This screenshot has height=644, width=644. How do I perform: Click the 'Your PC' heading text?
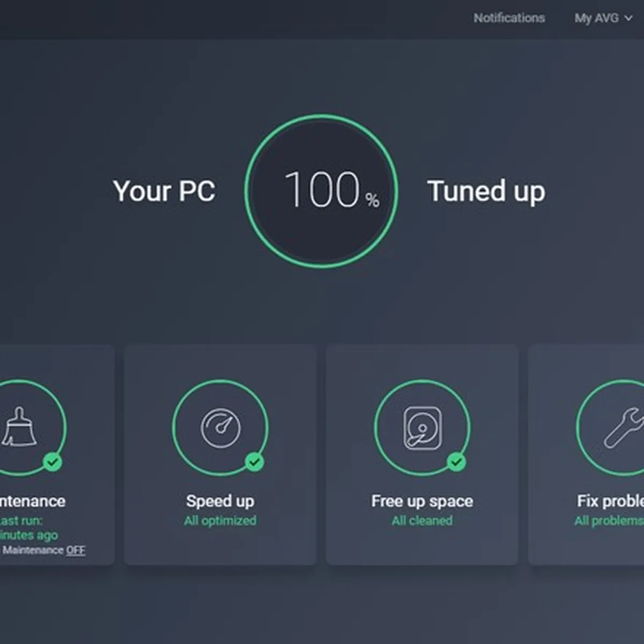(164, 191)
